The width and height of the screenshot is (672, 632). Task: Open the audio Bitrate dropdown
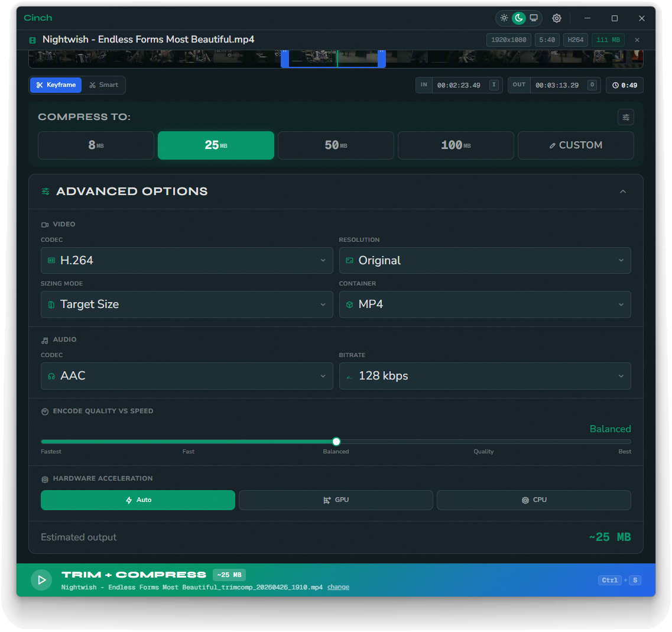(485, 376)
